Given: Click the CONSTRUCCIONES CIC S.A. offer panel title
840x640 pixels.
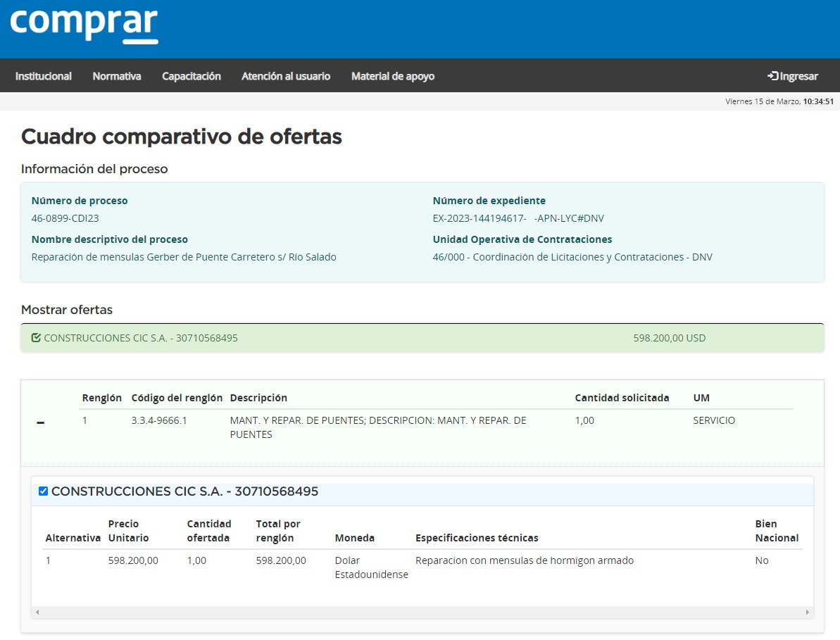Looking at the screenshot, I should pos(184,491).
